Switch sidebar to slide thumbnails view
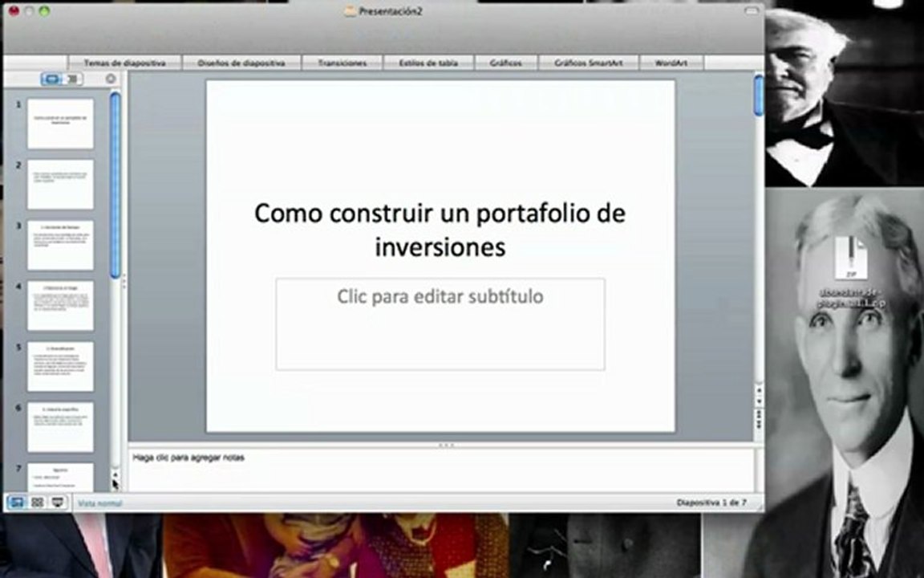This screenshot has width=924, height=578. pos(51,79)
